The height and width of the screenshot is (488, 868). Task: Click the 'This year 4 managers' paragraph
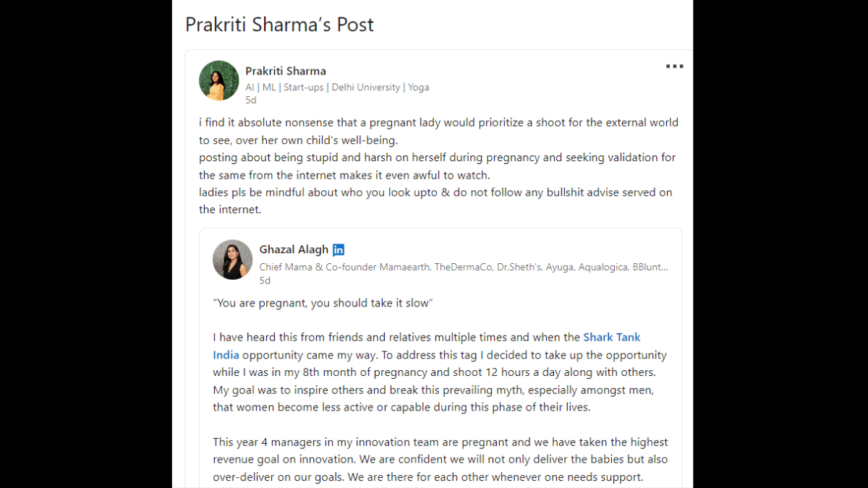click(x=441, y=459)
